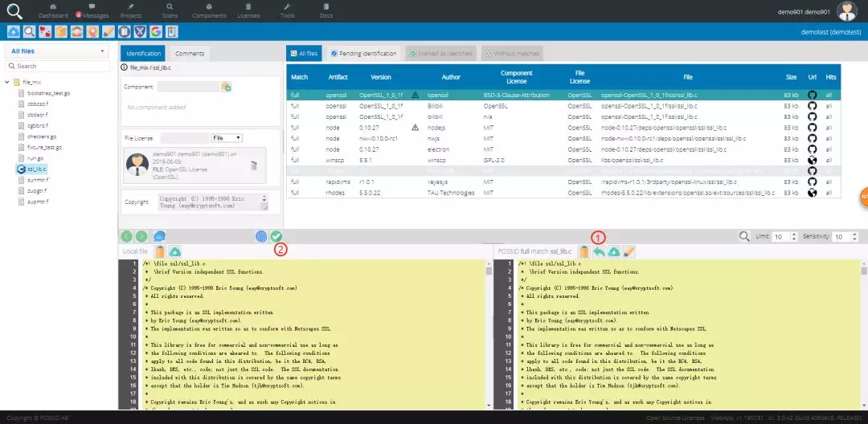Click the Local file clipboard icon
This screenshot has height=424, width=868.
point(160,251)
